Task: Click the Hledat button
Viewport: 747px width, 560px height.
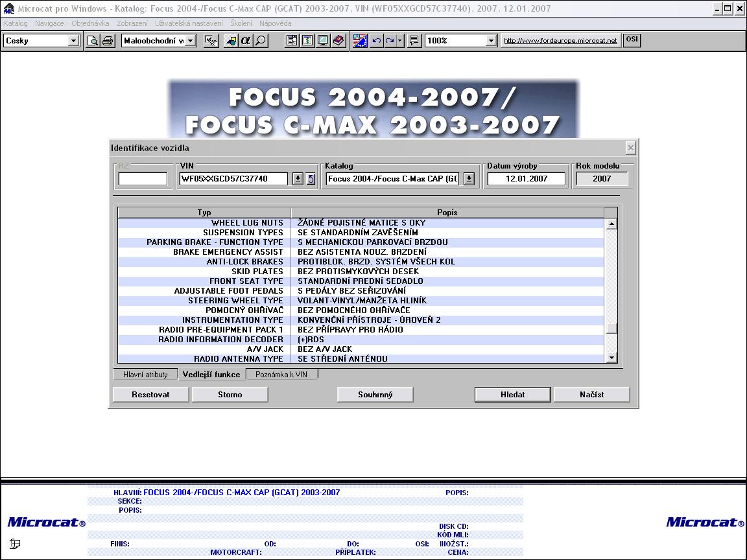Action: click(512, 394)
